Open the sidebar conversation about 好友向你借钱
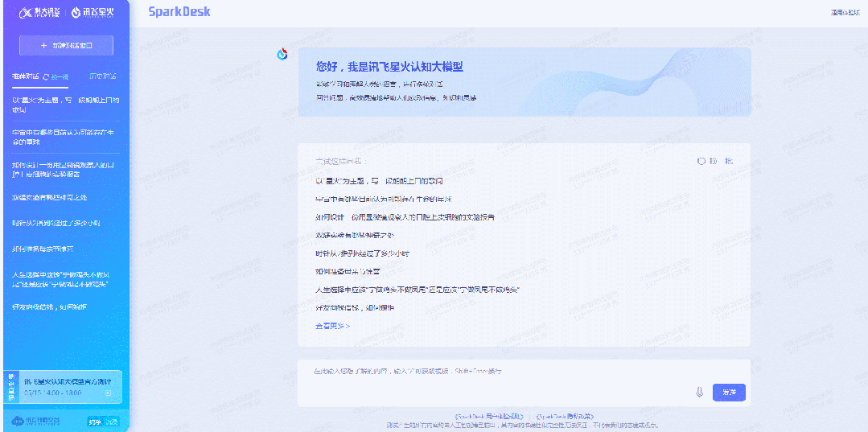The image size is (868, 432). (49, 307)
